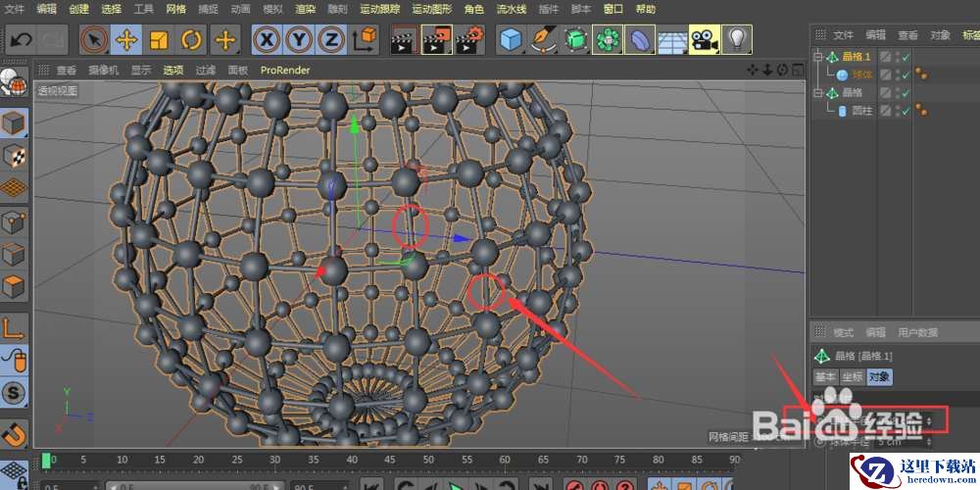Switch to Model mode cube icon
The height and width of the screenshot is (490, 980).
click(x=14, y=123)
